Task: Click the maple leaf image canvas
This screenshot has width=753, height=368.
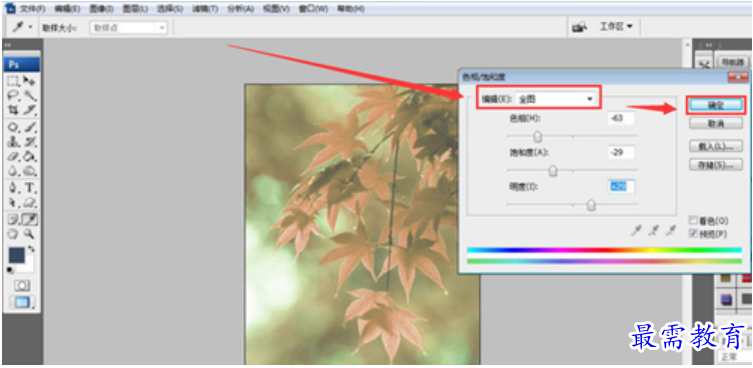Action: pos(363,224)
